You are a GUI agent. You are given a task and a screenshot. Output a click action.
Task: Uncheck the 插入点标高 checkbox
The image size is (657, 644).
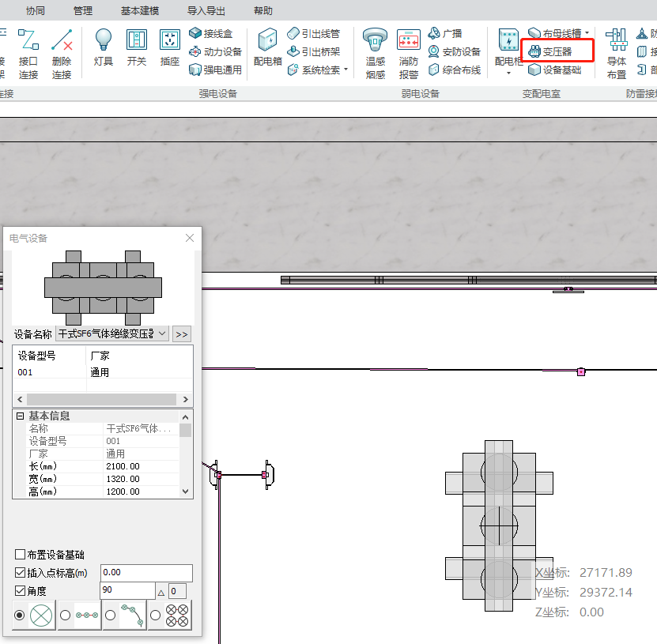coord(21,573)
